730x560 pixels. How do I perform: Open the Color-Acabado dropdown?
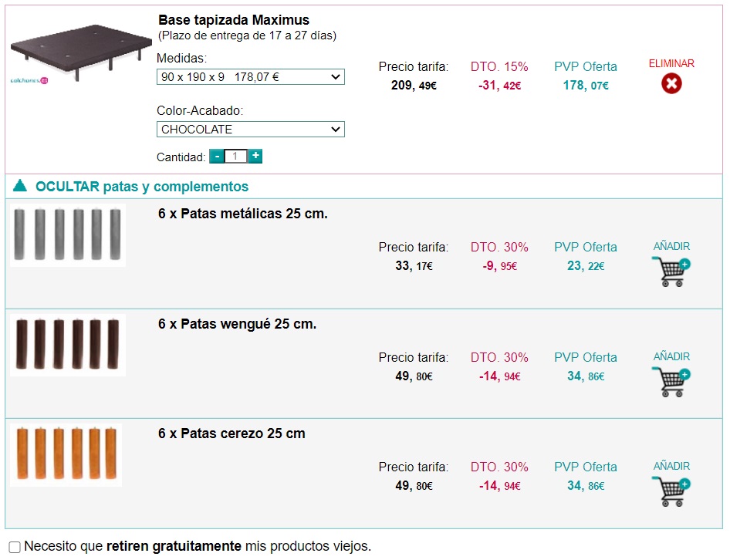point(251,130)
